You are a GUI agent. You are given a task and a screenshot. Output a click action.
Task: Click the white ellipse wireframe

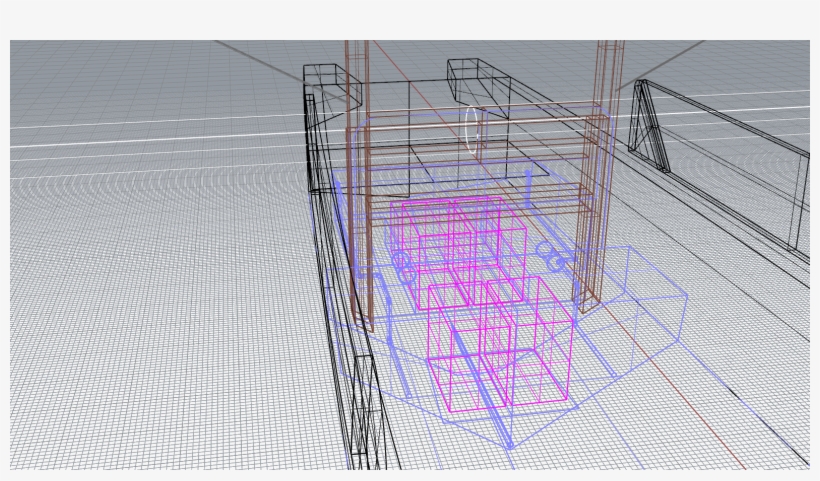473,130
